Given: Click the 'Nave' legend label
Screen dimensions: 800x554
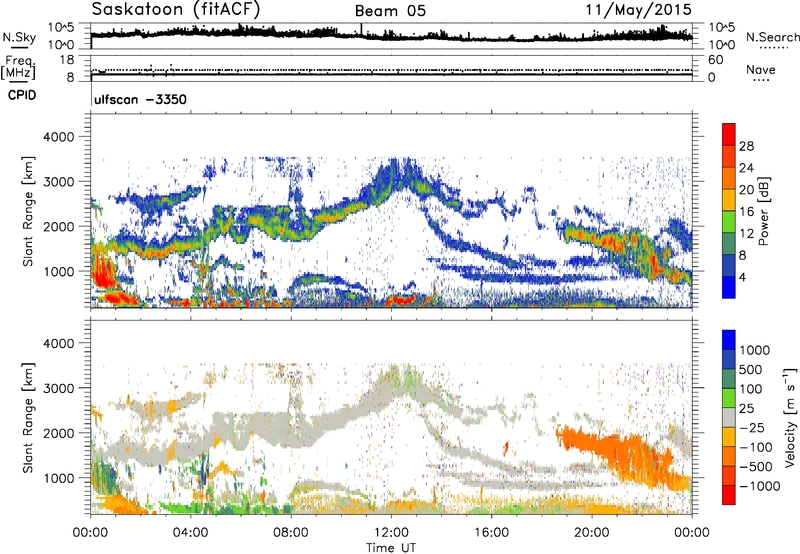Looking at the screenshot, I should [x=761, y=70].
